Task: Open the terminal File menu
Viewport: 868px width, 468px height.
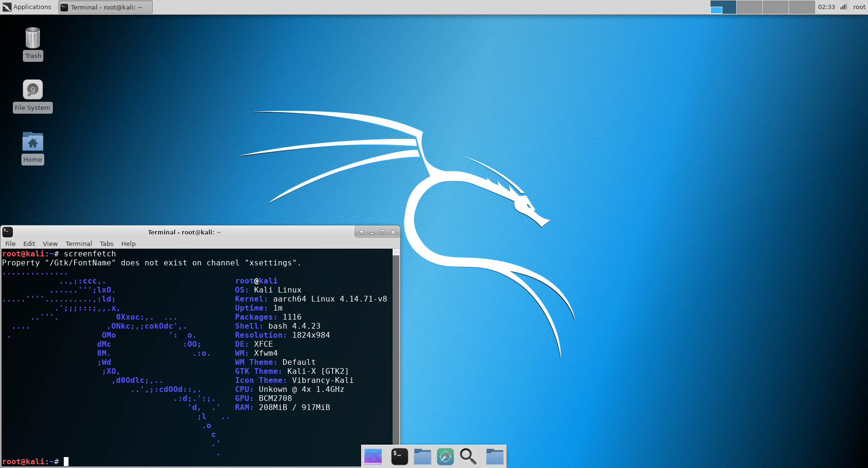Action: click(x=10, y=244)
